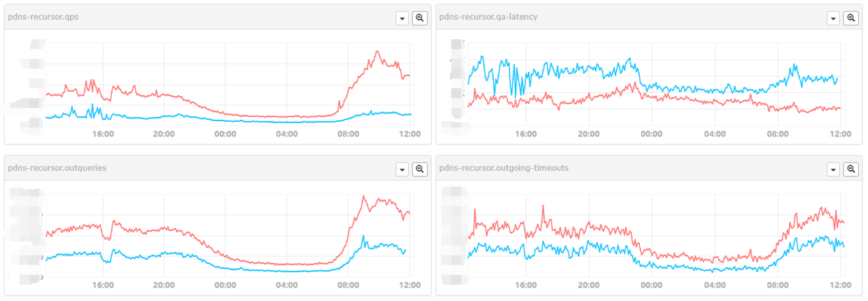Open the pdns-recursor.outqueries dropdown menu
This screenshot has width=868, height=301.
coord(402,169)
